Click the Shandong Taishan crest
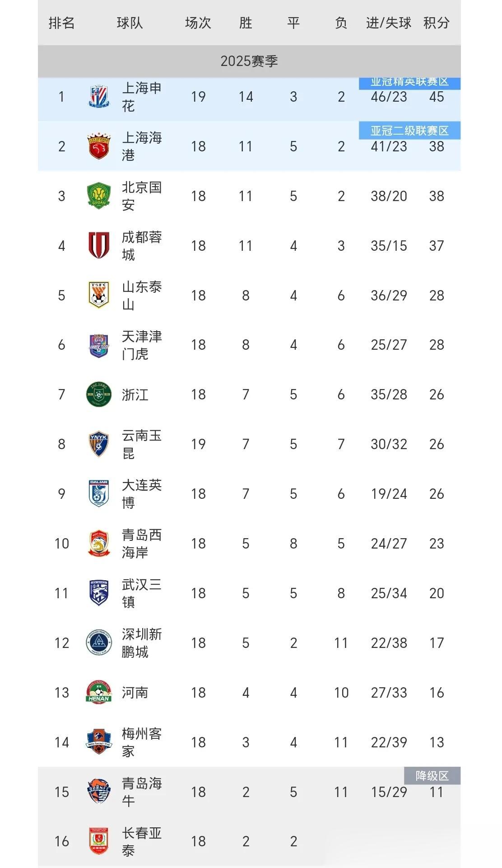Viewport: 502px width, 868px height. (98, 295)
